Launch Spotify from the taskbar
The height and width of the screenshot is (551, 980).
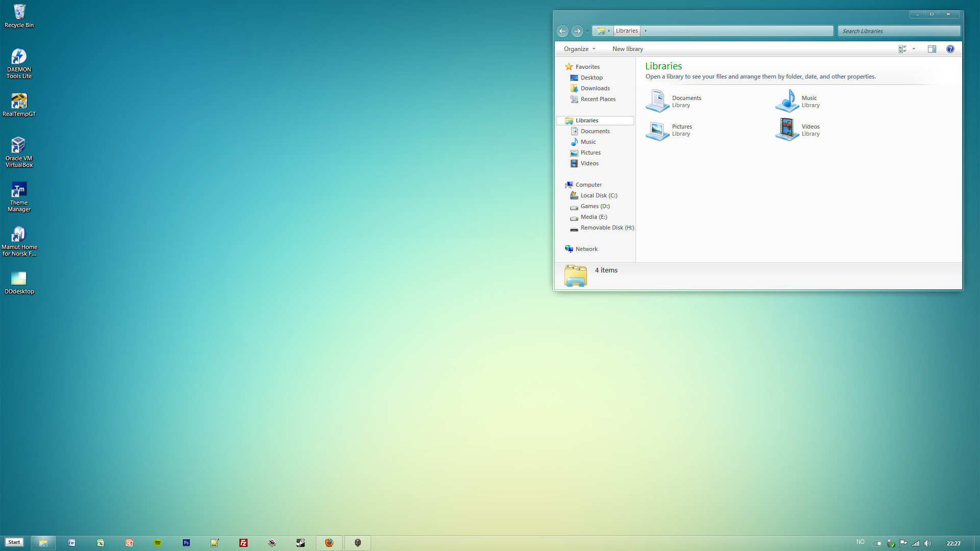point(158,543)
